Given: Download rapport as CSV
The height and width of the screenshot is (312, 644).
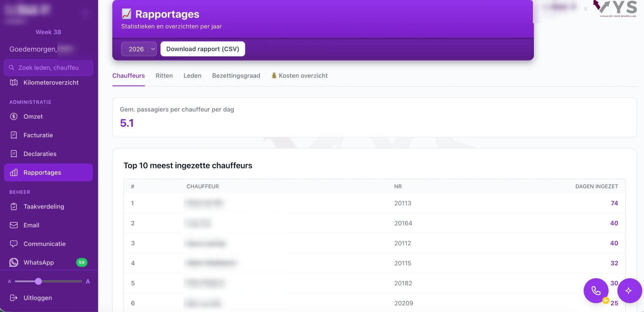Looking at the screenshot, I should click(x=203, y=49).
